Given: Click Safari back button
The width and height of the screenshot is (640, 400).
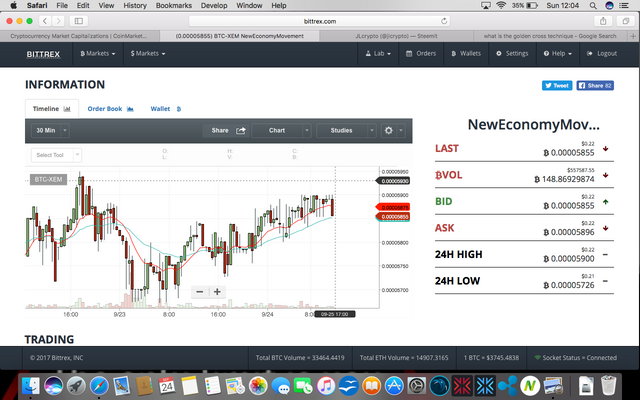Looking at the screenshot, I should (45, 21).
